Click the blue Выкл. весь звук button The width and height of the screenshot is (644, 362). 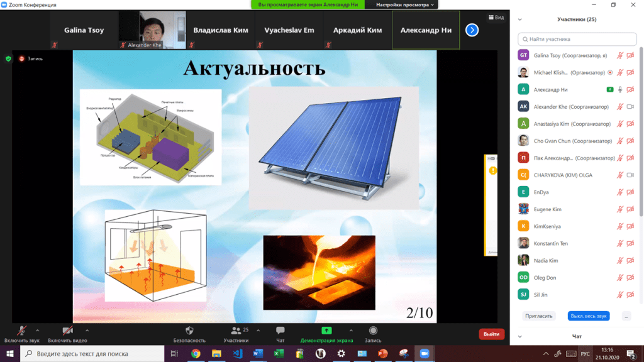[x=588, y=316]
